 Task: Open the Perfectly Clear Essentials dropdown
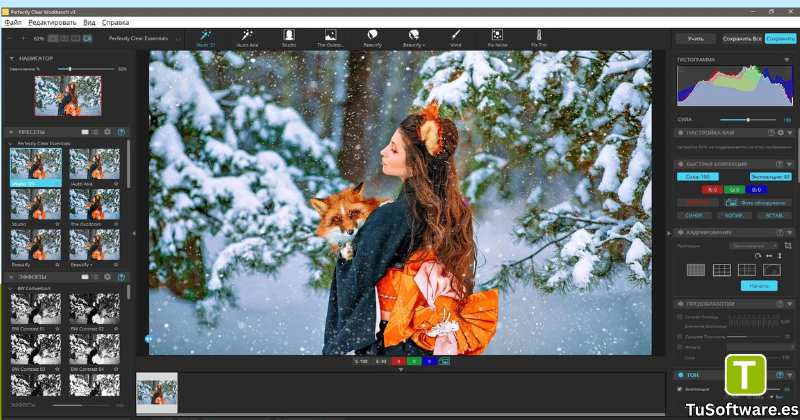coord(145,38)
